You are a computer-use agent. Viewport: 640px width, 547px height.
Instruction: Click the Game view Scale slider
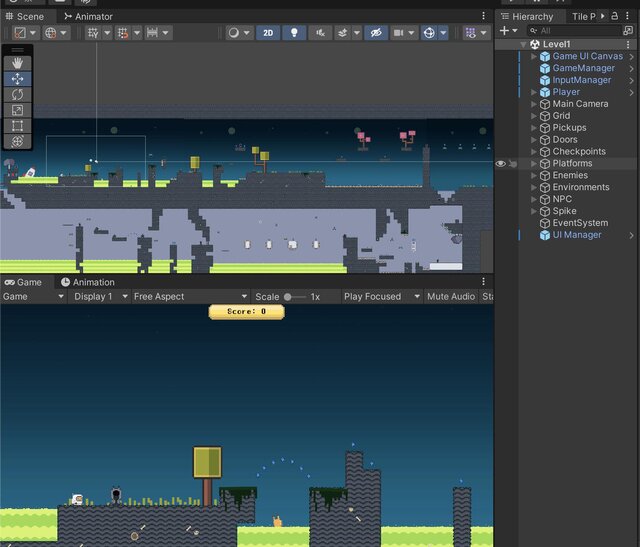coord(295,297)
